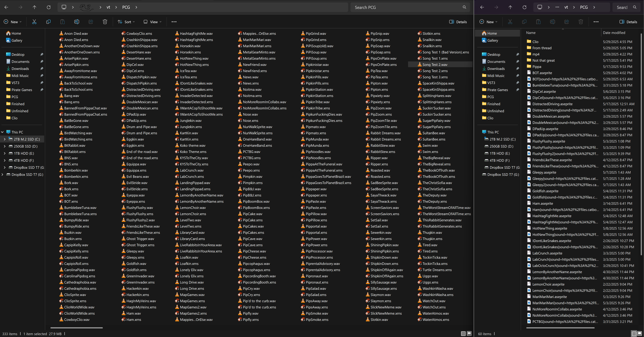644x337 pixels.
Task: Toggle Details pane in right window
Action: pos(628,22)
